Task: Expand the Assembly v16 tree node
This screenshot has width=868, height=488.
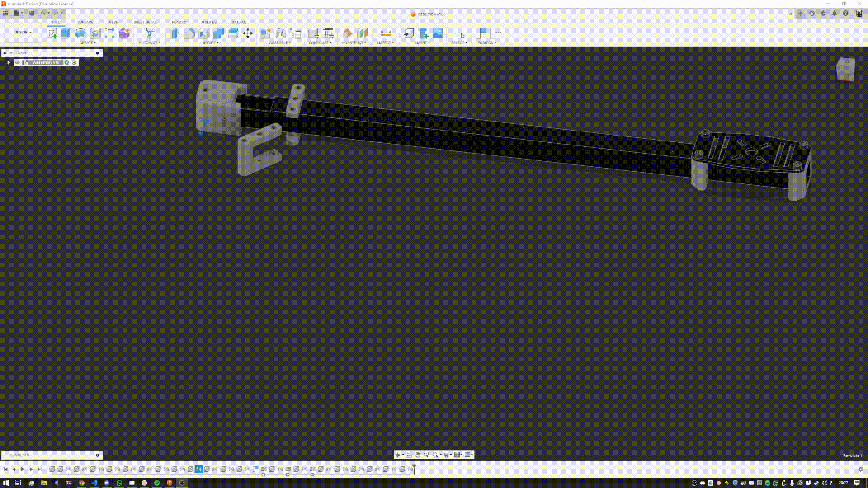Action: pyautogui.click(x=8, y=62)
